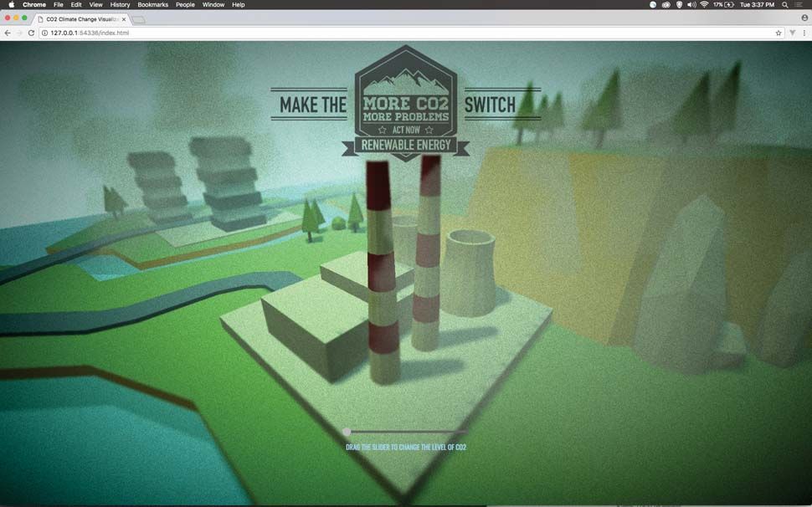Click the RENEWABLE ENERGY banner
The height and width of the screenshot is (507, 812).
click(x=407, y=145)
